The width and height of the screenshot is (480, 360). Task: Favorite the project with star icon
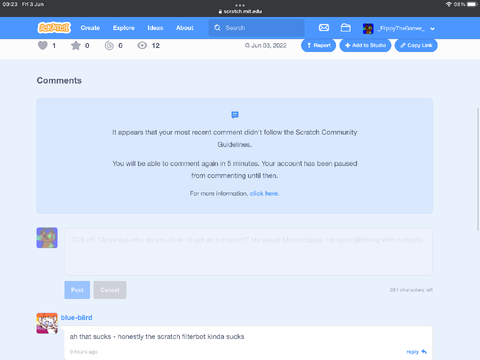tap(76, 45)
